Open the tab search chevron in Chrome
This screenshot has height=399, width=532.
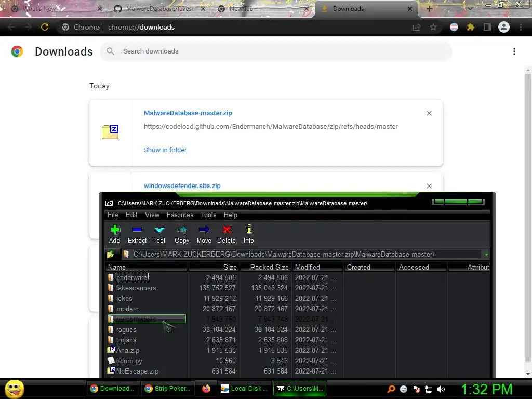coord(470,9)
